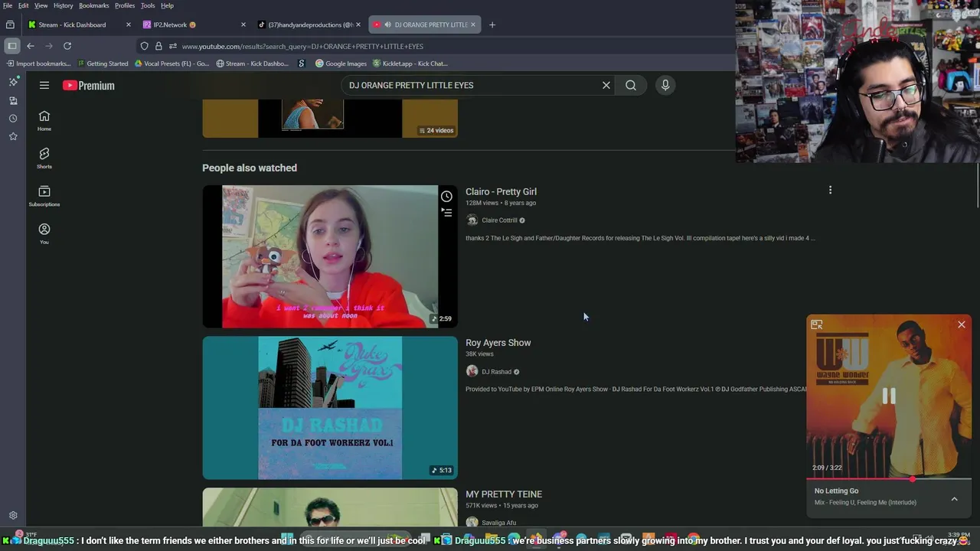
Task: Open the list all tabs button
Action: (10, 24)
